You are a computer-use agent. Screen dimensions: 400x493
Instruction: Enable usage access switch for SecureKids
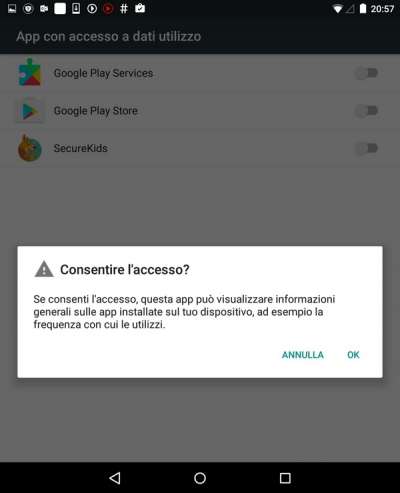[x=366, y=148]
